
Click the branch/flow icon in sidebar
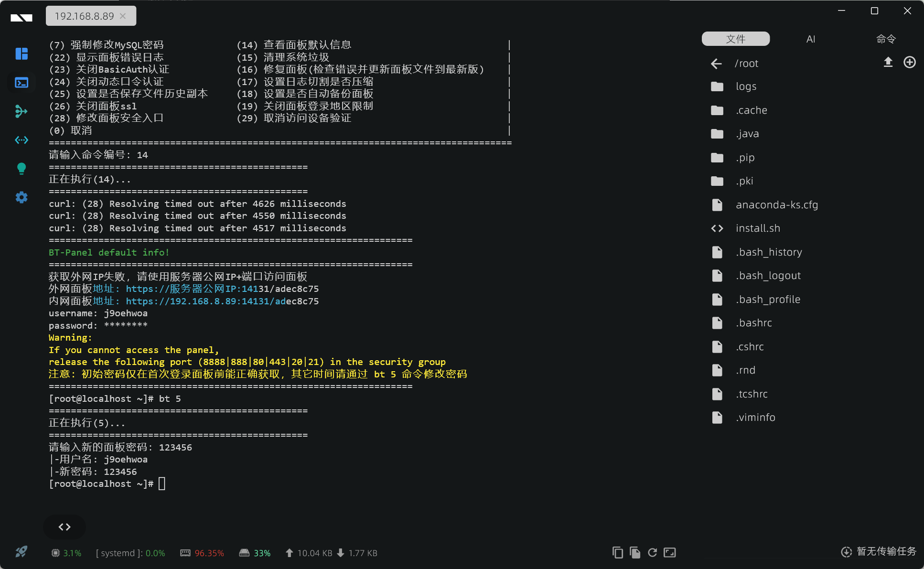pos(21,111)
